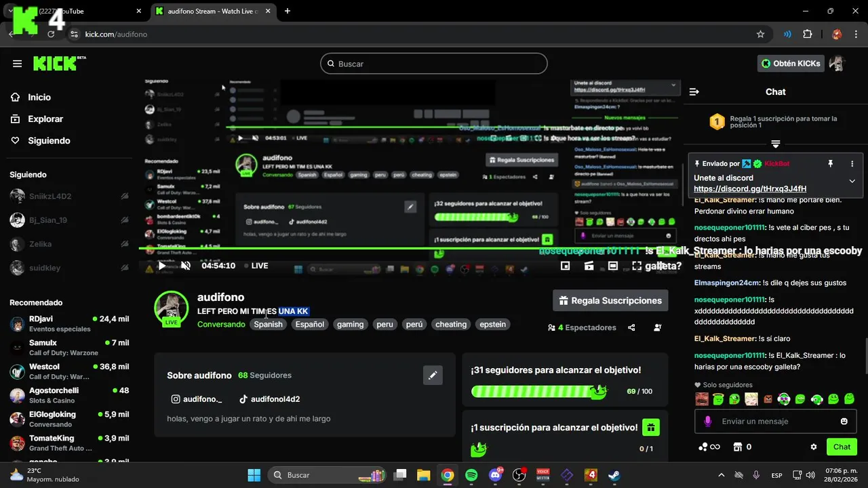The width and height of the screenshot is (868, 488).
Task: Open Siguiendo in sidebar navigation
Action: [x=49, y=140]
